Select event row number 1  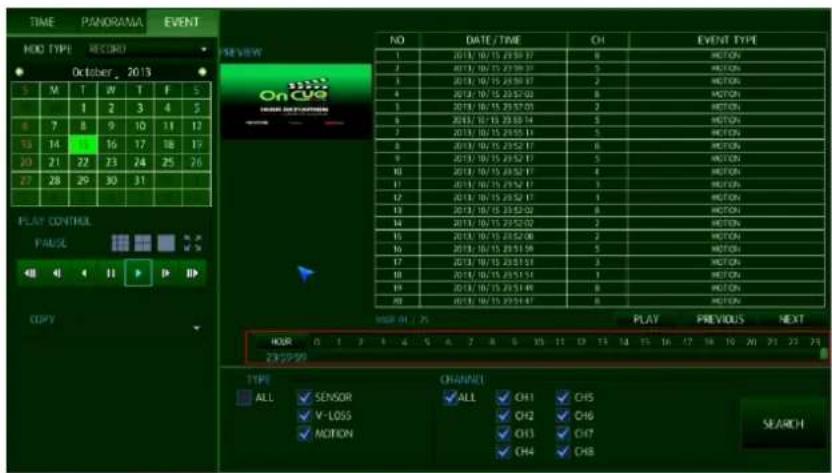600,55
